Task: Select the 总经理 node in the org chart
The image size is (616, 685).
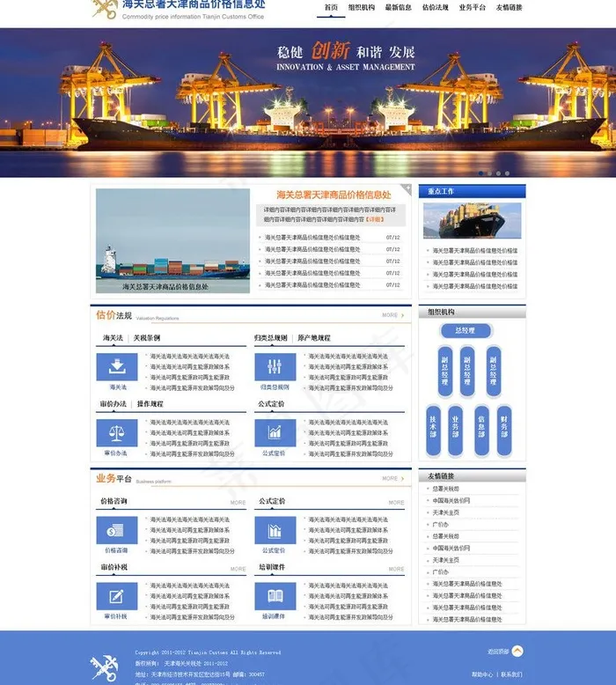Action: point(466,331)
